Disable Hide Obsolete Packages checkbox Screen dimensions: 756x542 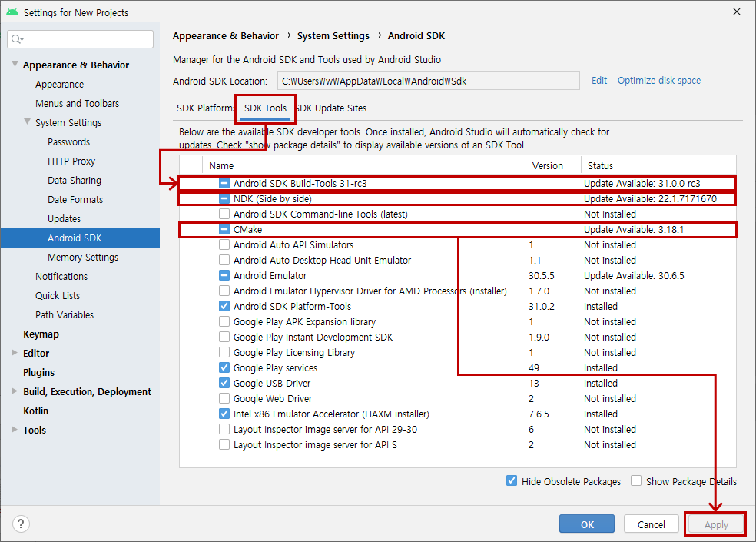512,480
